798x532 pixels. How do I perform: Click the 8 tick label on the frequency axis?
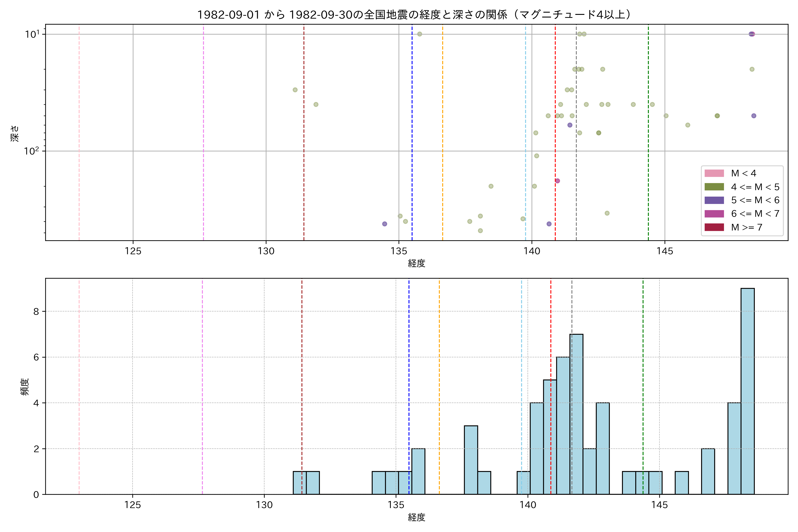(36, 311)
